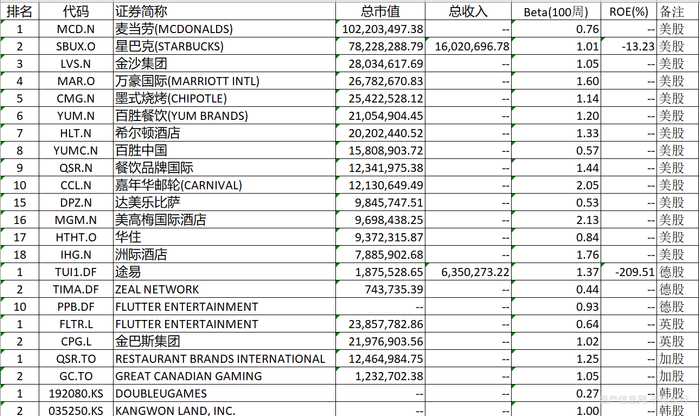Viewport: 700px width, 416px height.
Task: Click the 麦当劳(MCDONALDS) name cell
Action: point(224,29)
